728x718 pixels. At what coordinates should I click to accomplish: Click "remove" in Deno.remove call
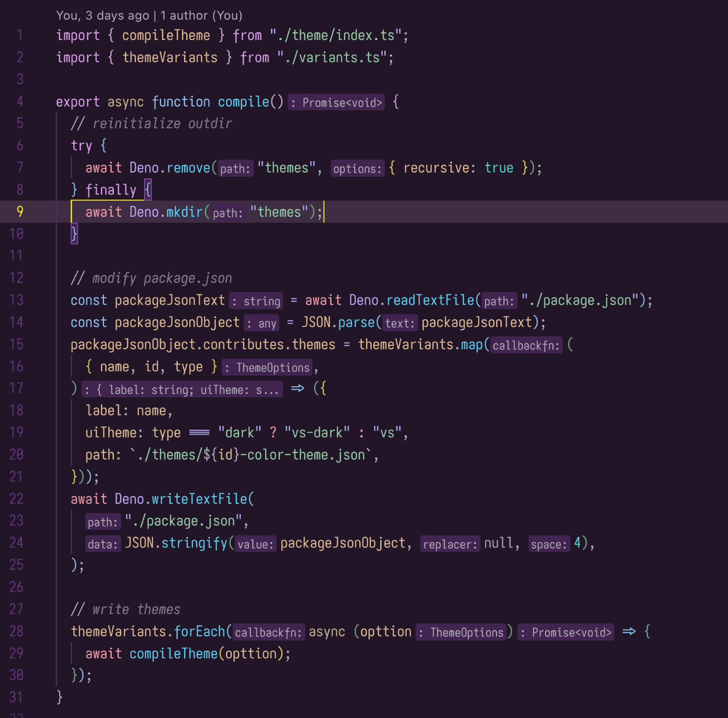[x=188, y=167]
